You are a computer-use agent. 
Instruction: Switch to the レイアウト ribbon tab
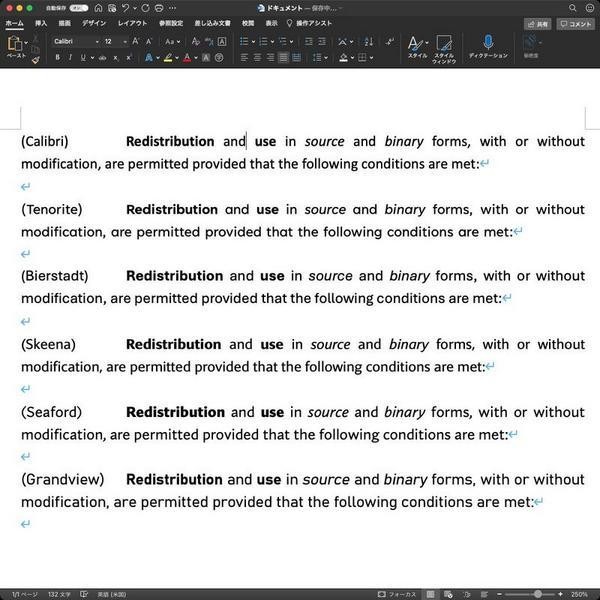coord(132,23)
